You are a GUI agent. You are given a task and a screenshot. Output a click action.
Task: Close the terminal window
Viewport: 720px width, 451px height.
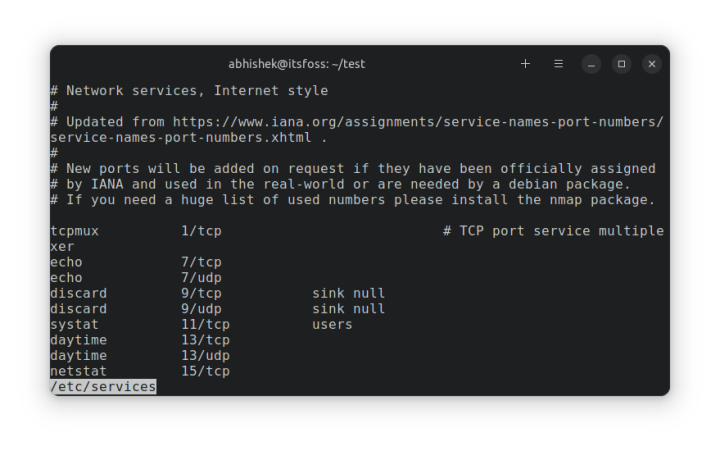(652, 64)
